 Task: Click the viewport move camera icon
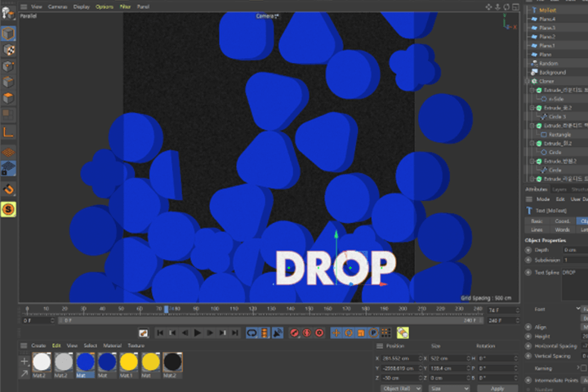coord(488,7)
